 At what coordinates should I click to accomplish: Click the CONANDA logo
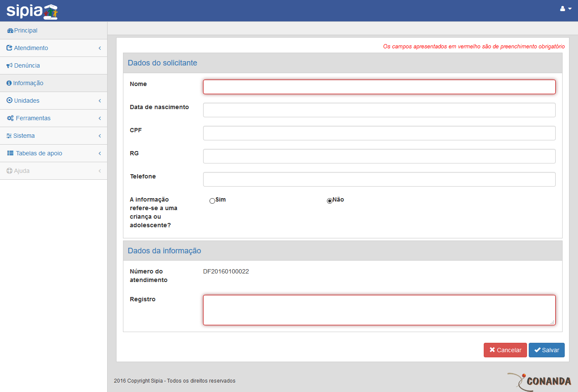(x=539, y=381)
